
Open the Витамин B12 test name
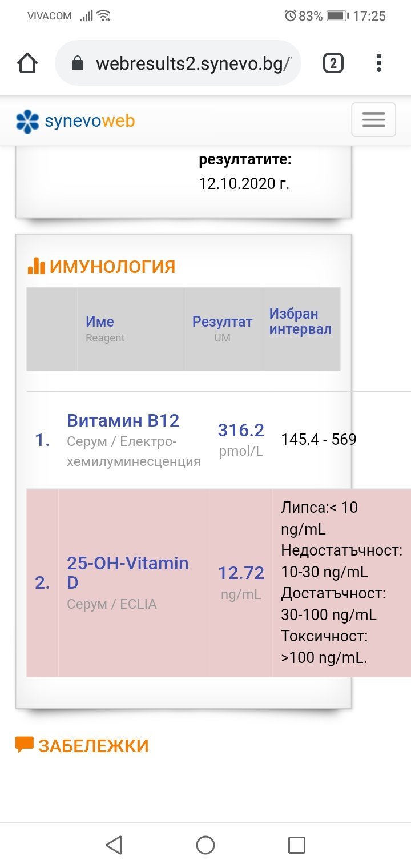tap(123, 421)
